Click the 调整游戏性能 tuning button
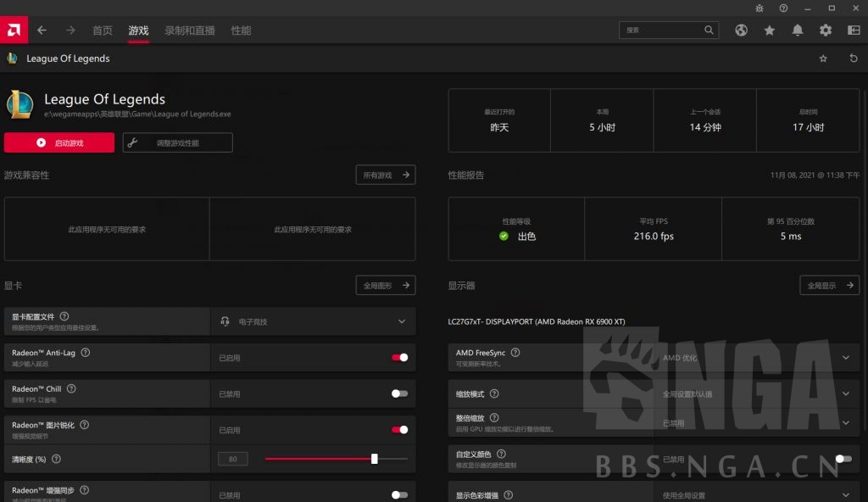Viewport: 868px width, 502px height. (x=177, y=142)
